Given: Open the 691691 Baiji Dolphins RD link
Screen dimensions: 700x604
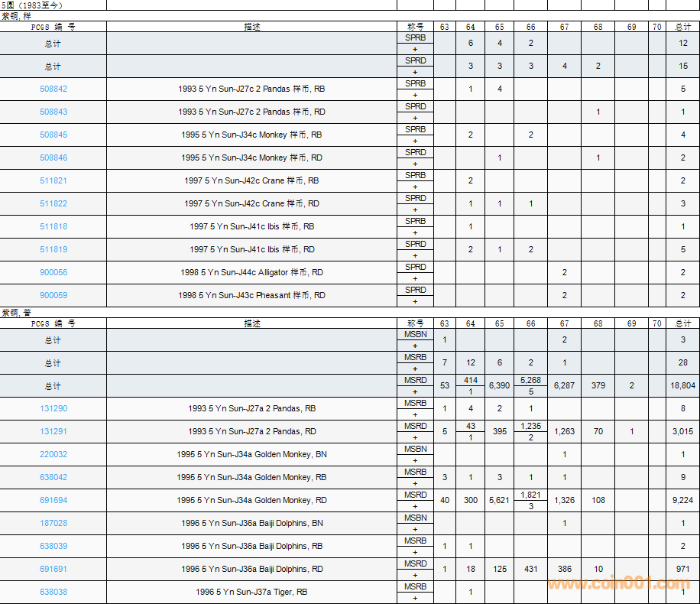Looking at the screenshot, I should pos(53,570).
